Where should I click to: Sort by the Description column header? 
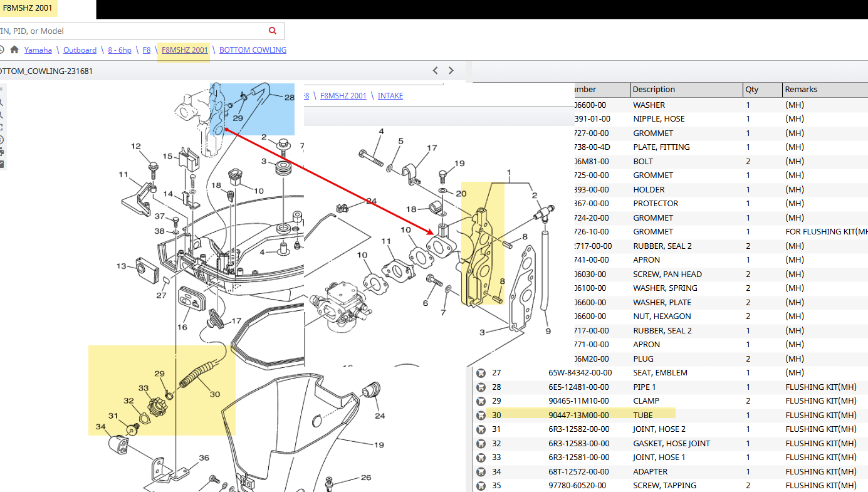click(x=686, y=89)
